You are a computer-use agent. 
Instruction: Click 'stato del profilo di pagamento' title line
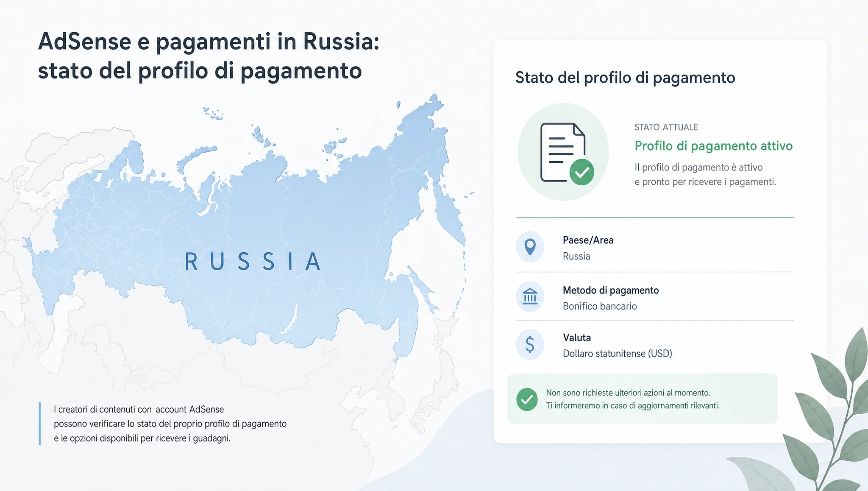point(200,71)
